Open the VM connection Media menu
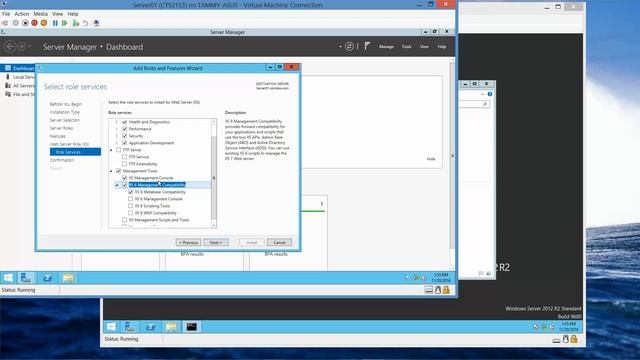 tap(40, 14)
